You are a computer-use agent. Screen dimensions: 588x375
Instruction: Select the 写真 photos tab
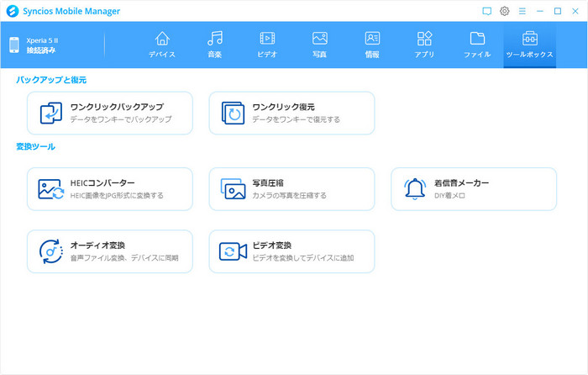coord(319,45)
